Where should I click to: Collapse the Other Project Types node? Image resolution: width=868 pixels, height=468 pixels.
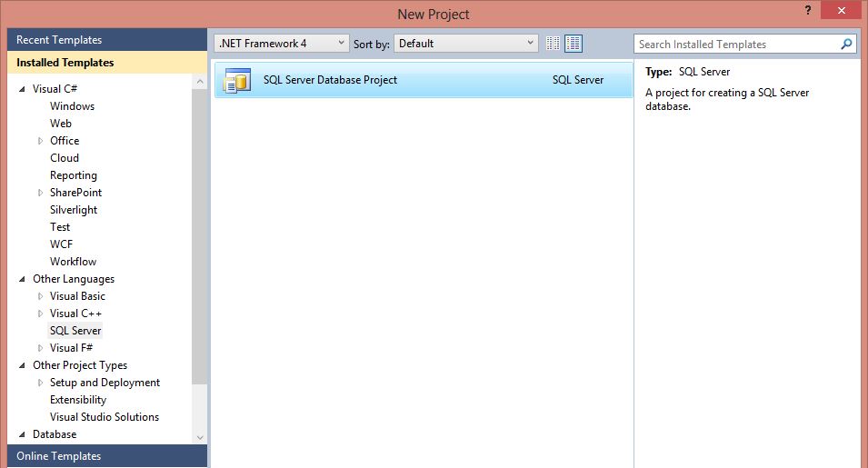point(22,365)
